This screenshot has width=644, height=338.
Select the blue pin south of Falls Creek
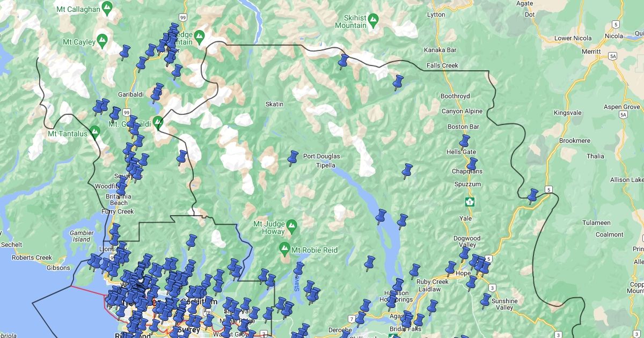pyautogui.click(x=397, y=83)
